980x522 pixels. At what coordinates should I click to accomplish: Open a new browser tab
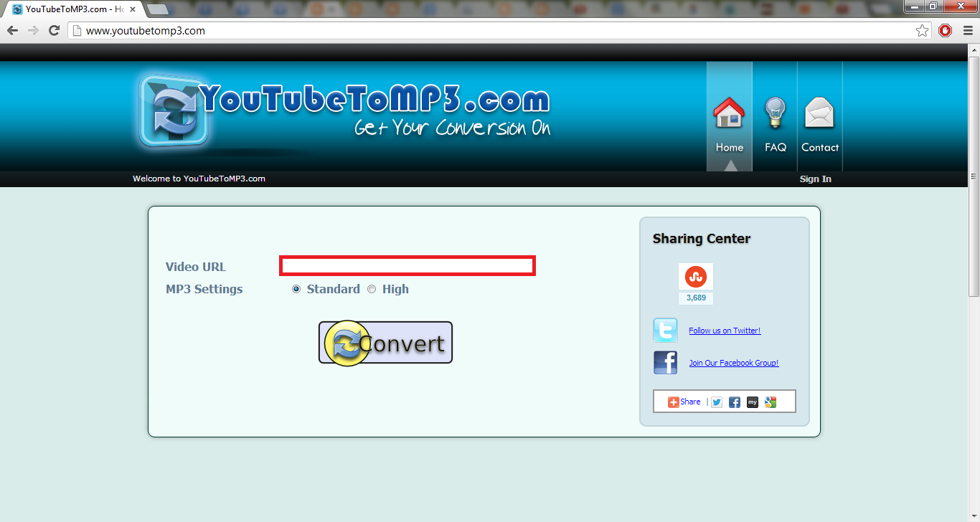coord(158,9)
